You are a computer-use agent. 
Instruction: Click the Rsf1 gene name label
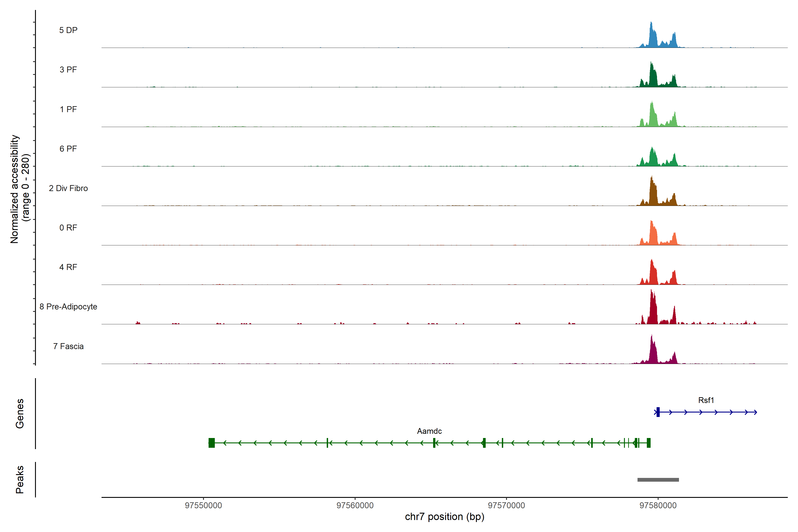click(706, 400)
